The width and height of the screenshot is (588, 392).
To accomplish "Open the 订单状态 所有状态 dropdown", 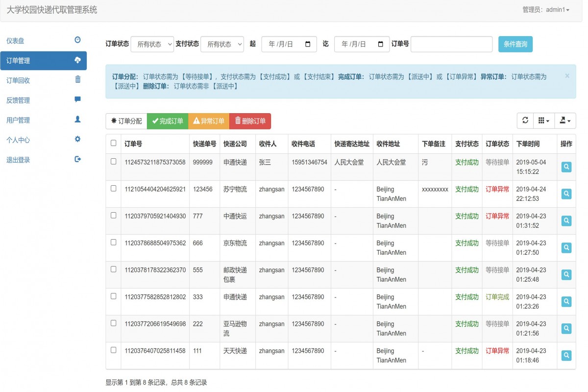I will [152, 44].
